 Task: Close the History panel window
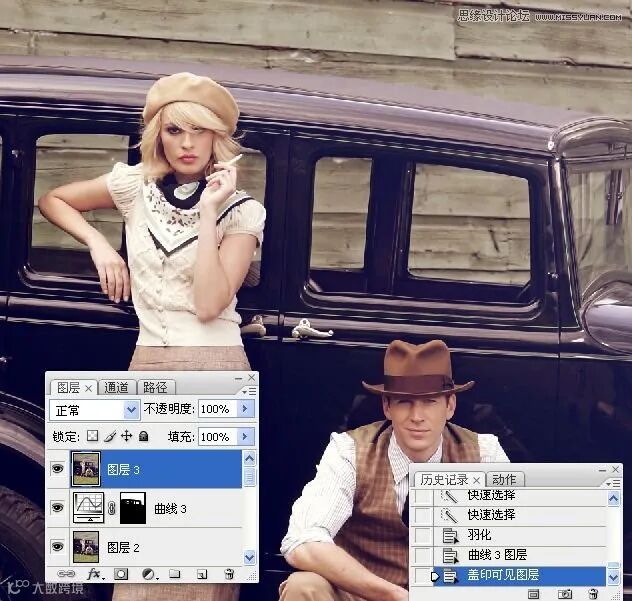(615, 469)
